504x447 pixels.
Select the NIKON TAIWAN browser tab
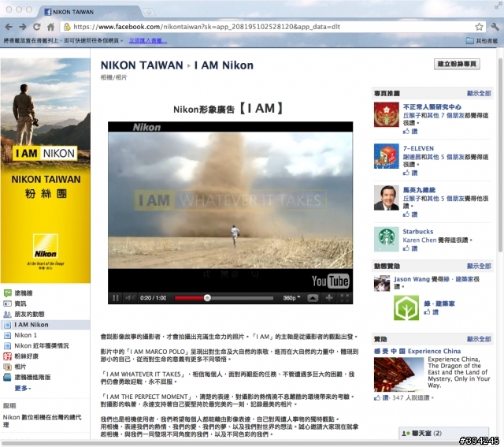[89, 12]
